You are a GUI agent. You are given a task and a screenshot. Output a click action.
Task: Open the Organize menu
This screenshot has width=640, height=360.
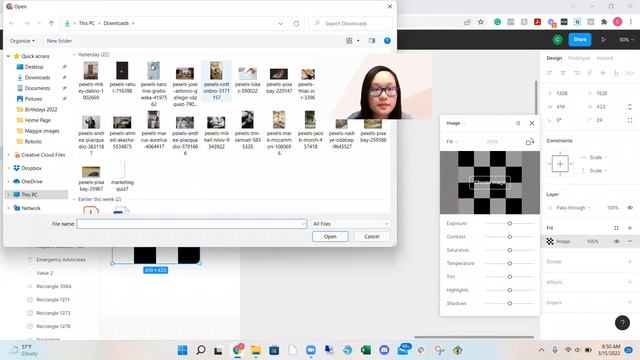point(22,41)
